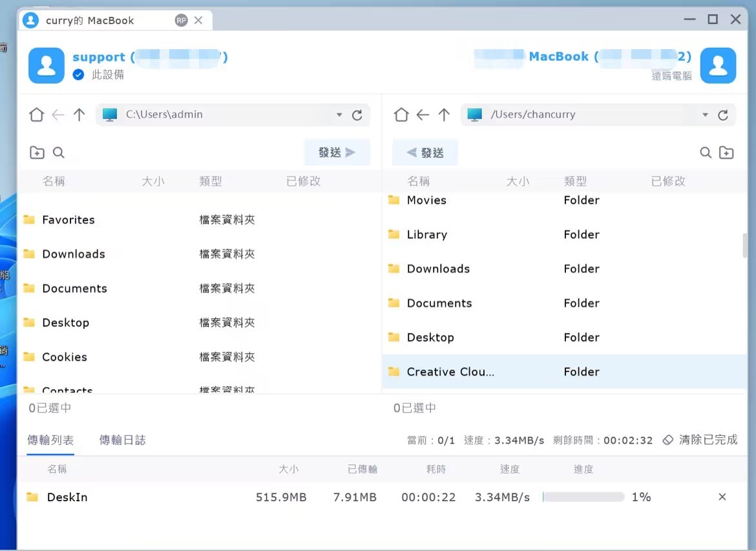The height and width of the screenshot is (551, 756).
Task: Click transfer list 速度 column header
Action: tap(510, 469)
